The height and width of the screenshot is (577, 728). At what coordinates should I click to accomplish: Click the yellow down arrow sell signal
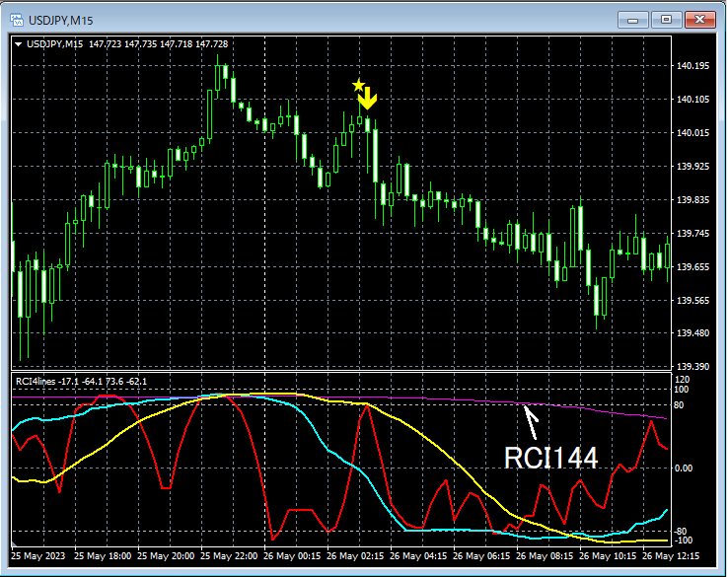[368, 99]
